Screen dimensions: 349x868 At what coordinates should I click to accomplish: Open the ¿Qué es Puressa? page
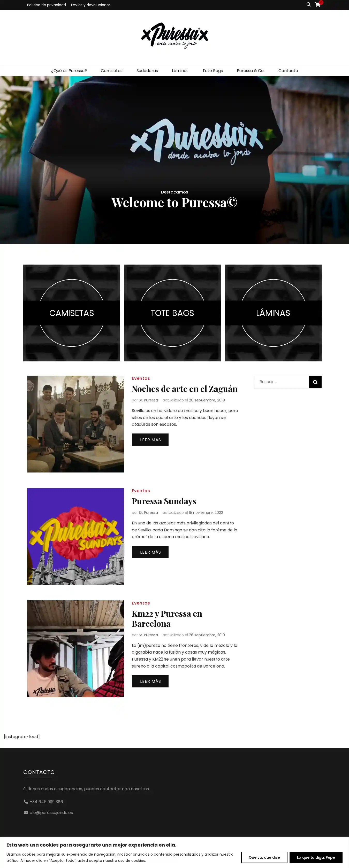click(x=69, y=71)
